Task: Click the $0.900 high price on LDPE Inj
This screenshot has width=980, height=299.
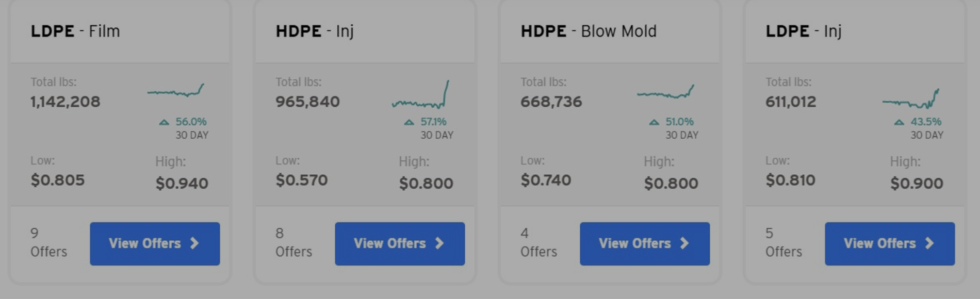Action: point(917,183)
